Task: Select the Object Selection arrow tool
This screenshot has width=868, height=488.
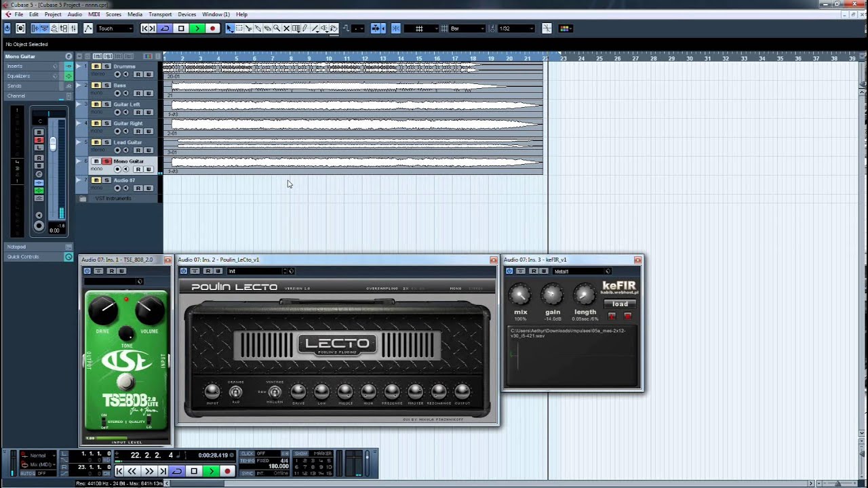Action: click(229, 28)
